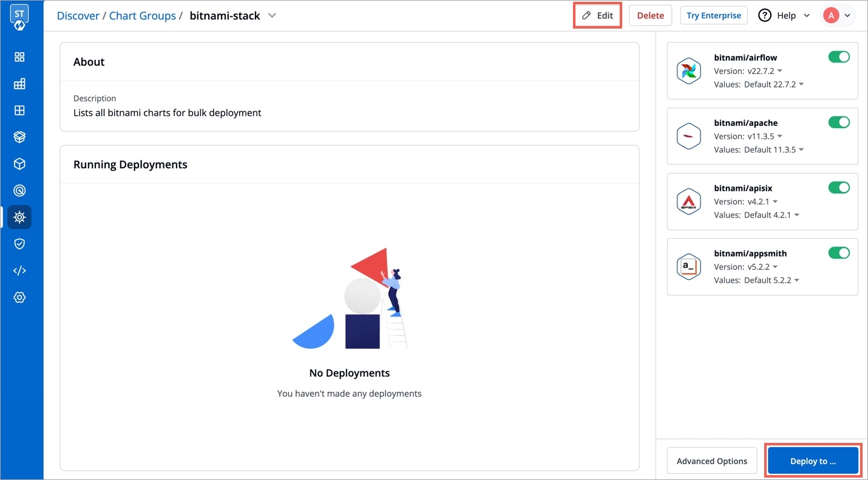
Task: Click the bitnami/apisix chart icon
Action: [688, 202]
